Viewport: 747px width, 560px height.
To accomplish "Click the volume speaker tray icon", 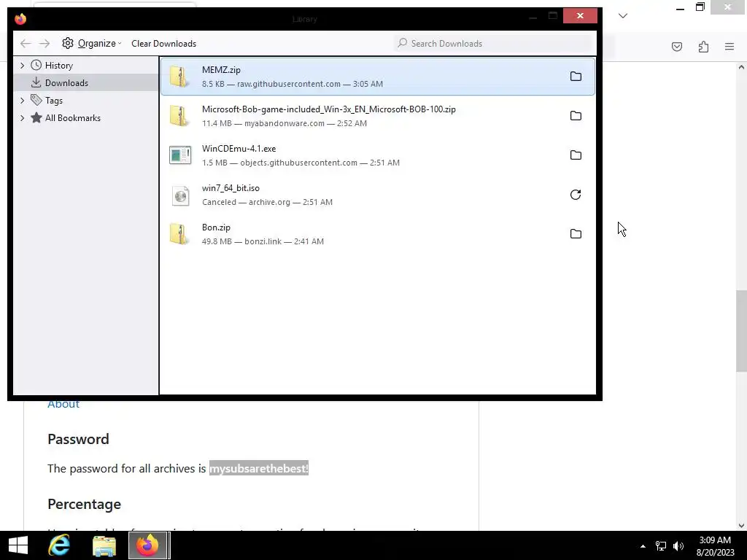I will (678, 546).
